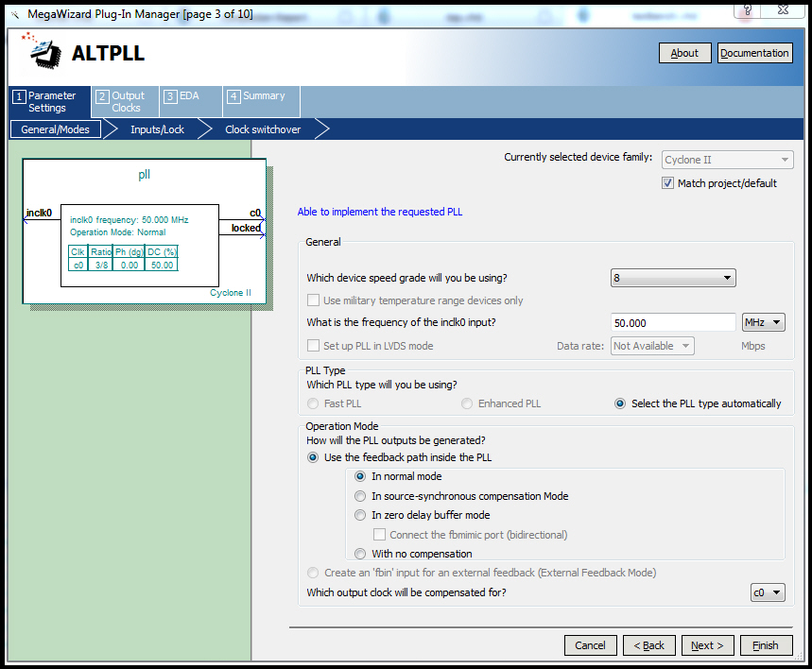The height and width of the screenshot is (669, 812).
Task: Proceed with the Next button
Action: [x=707, y=645]
